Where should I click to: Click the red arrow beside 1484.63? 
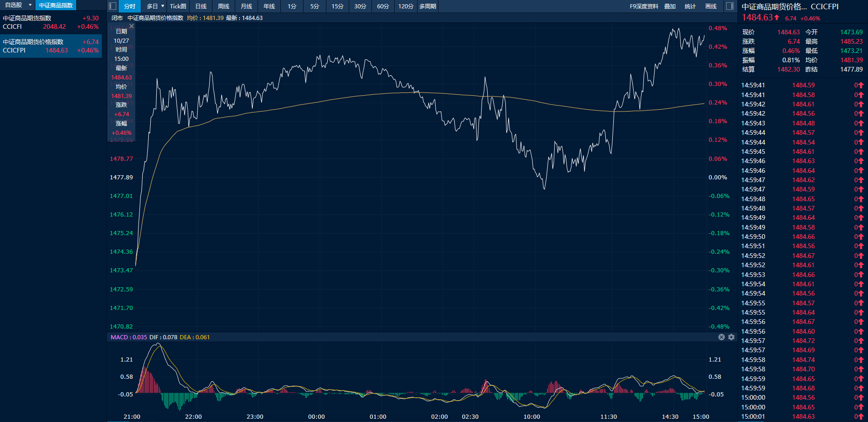point(777,18)
